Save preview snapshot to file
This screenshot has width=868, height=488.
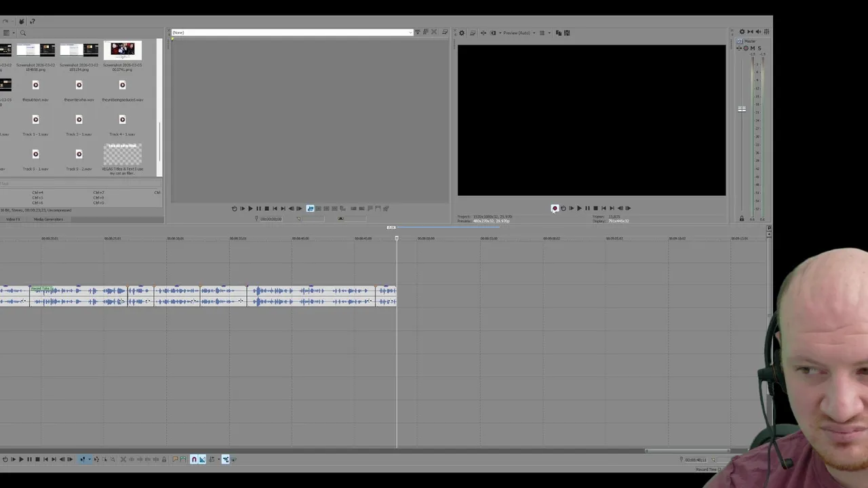pos(567,33)
